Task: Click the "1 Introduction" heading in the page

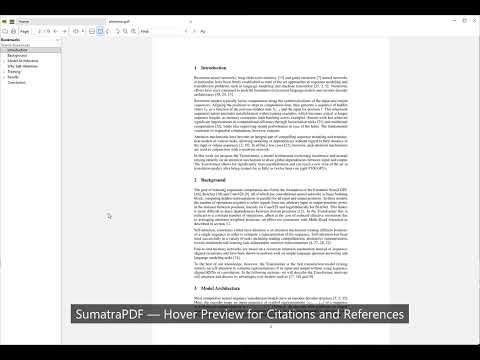Action: click(210, 68)
